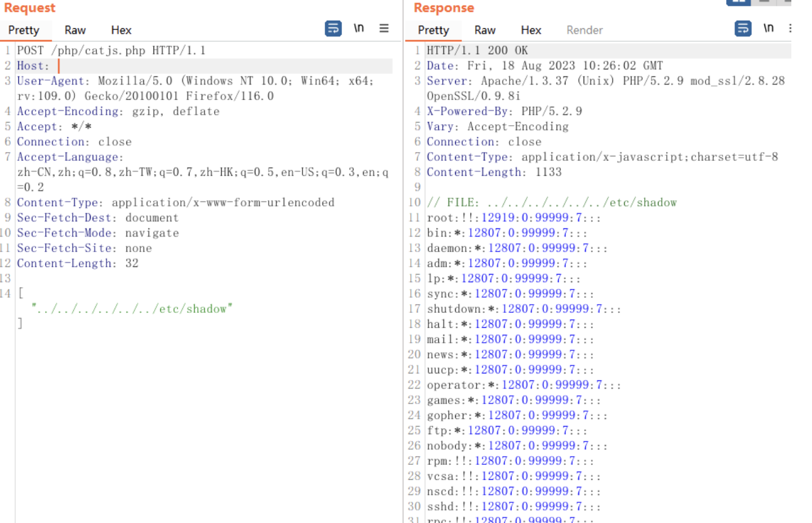Switch Request view to Hex tab

pos(121,30)
